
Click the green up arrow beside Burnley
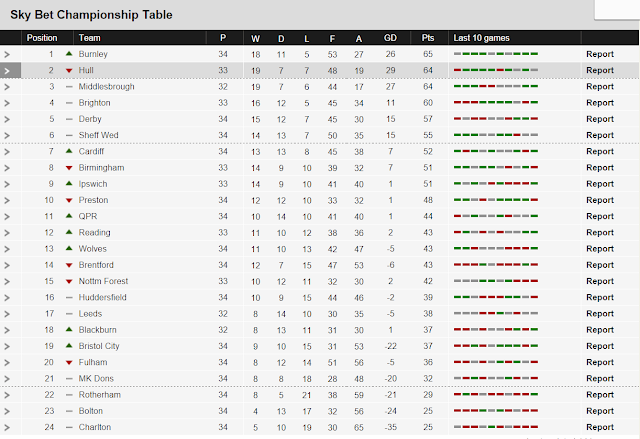point(68,54)
